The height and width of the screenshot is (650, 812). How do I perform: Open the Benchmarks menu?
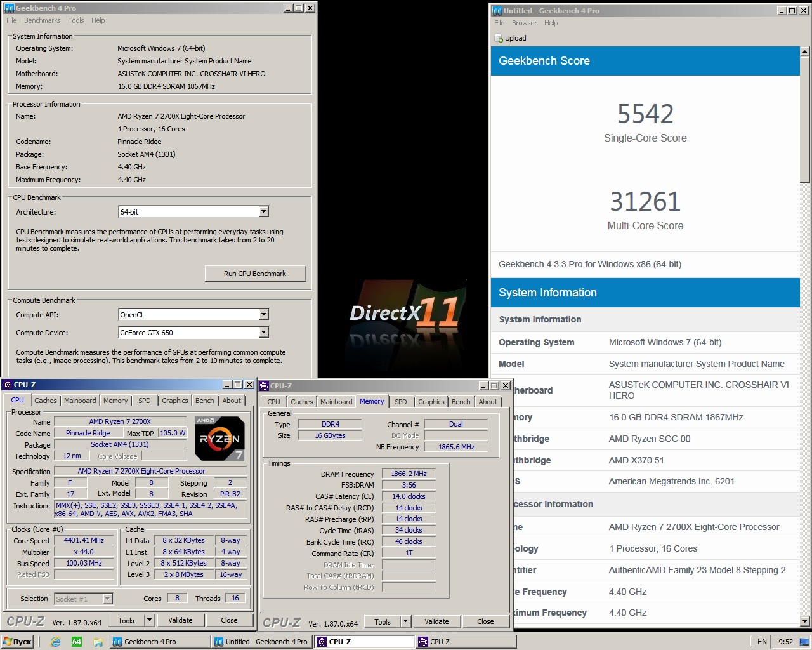pyautogui.click(x=42, y=20)
